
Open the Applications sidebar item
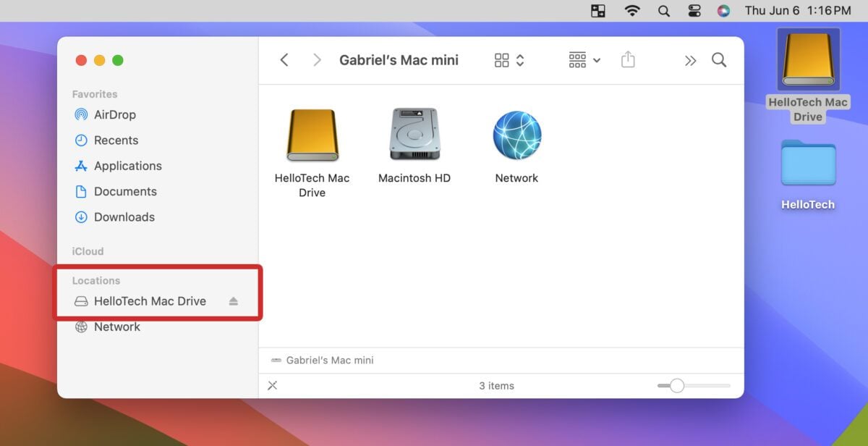[127, 166]
